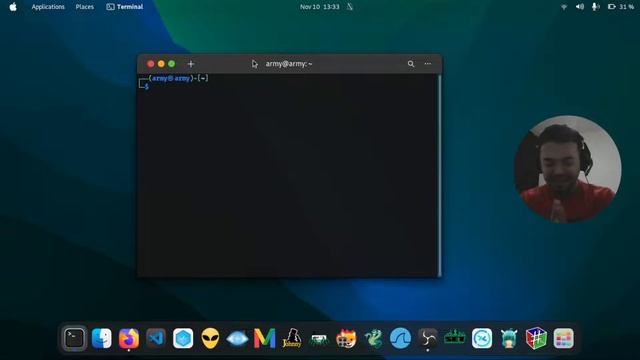
Task: Open the green spider app dock icon
Action: click(x=319, y=339)
